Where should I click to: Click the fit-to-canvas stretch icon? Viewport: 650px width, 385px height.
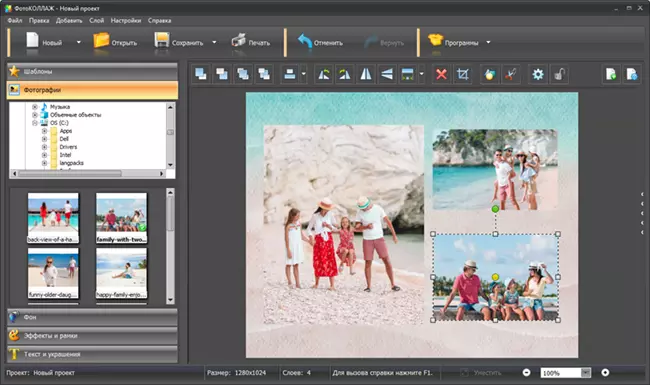[x=408, y=74]
